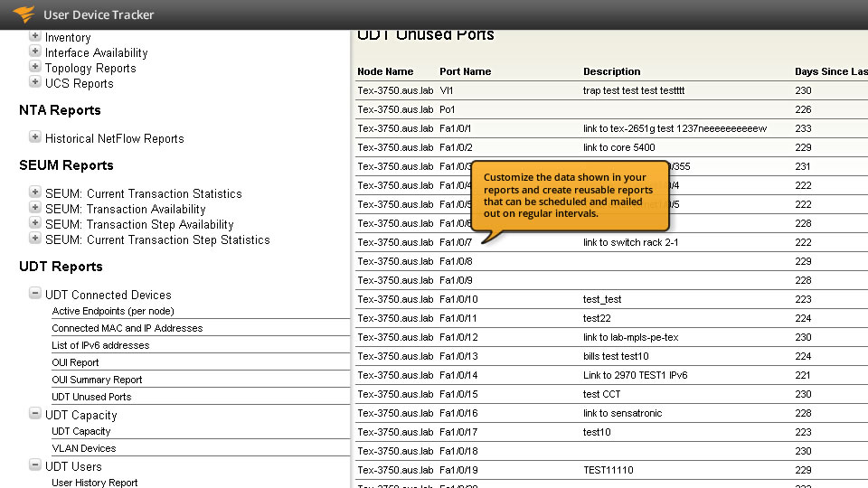Open the VLAN Devices report
The height and width of the screenshot is (488, 868).
click(83, 448)
